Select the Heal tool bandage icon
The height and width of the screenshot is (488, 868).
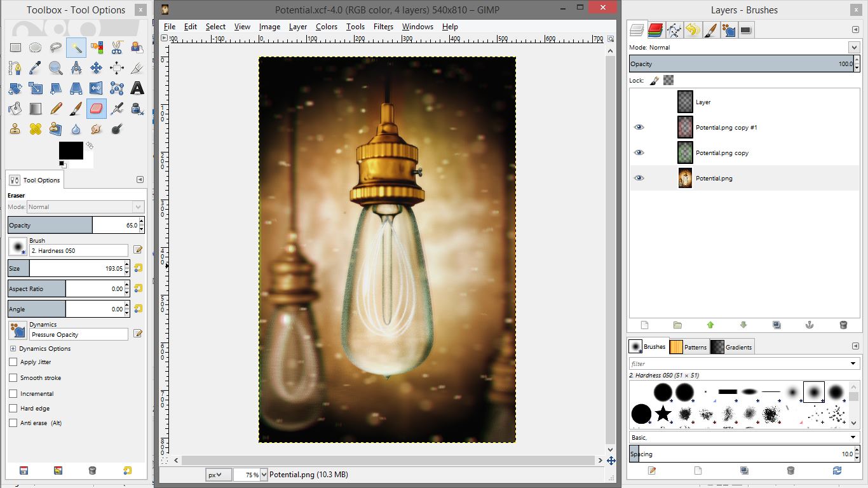pyautogui.click(x=36, y=129)
